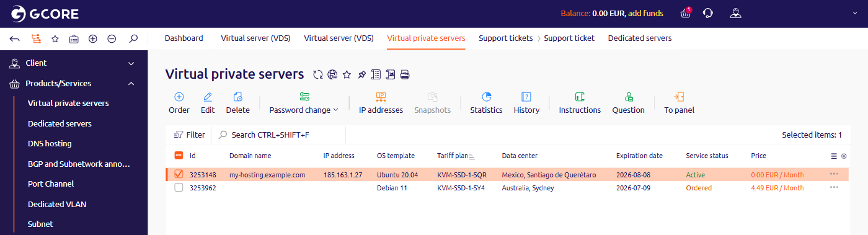Go To panel of the selected server
868x235 pixels.
click(679, 103)
